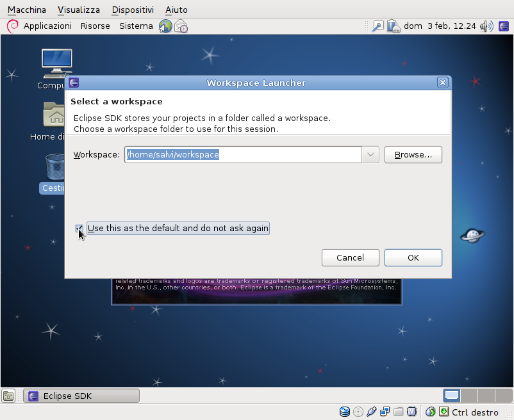Cancel the Workspace Launcher dialog

pos(350,257)
